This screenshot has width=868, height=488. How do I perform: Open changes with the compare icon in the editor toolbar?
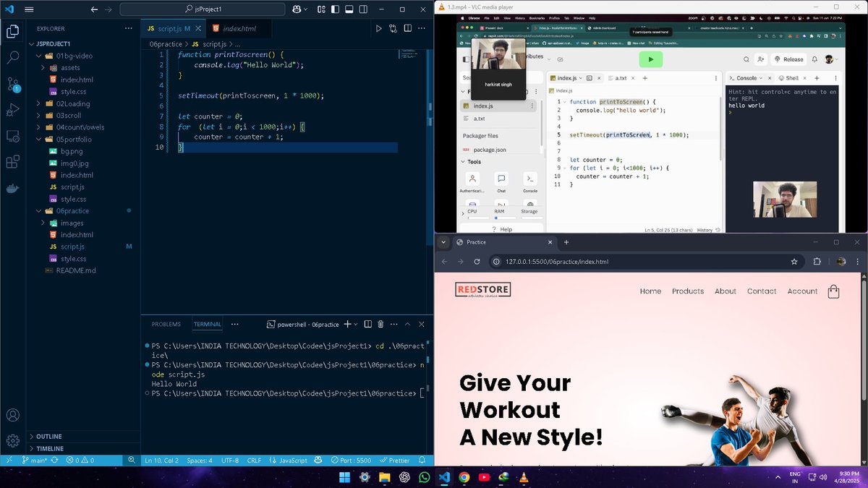point(393,28)
